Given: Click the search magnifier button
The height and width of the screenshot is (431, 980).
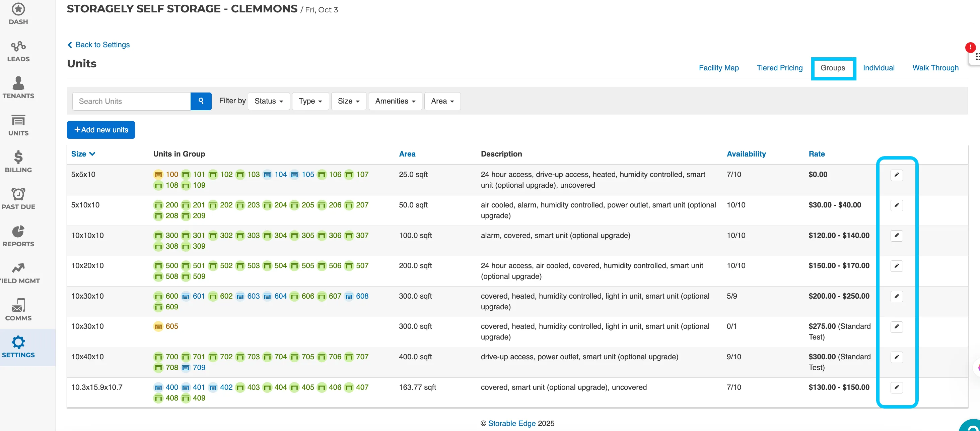Looking at the screenshot, I should pyautogui.click(x=201, y=101).
